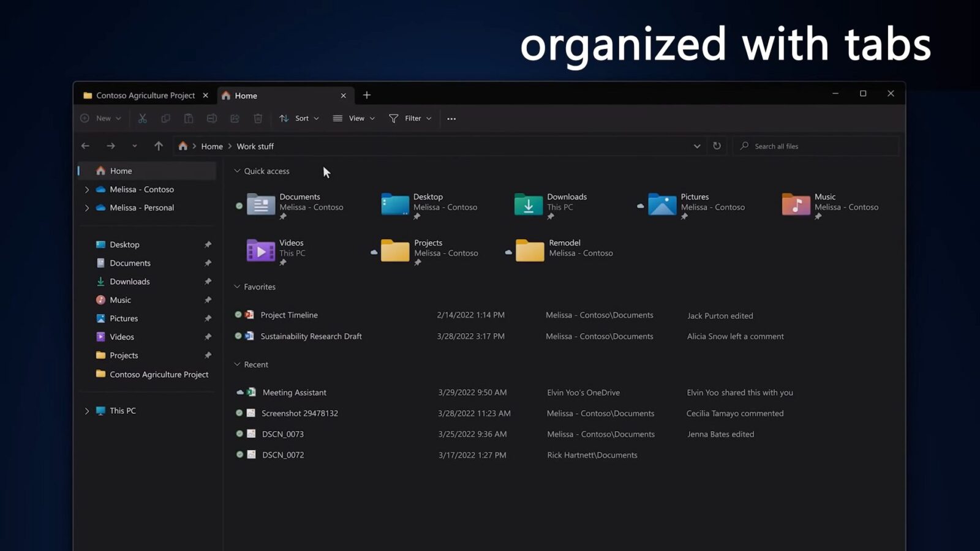
Task: Open the New item menu
Action: tap(100, 118)
